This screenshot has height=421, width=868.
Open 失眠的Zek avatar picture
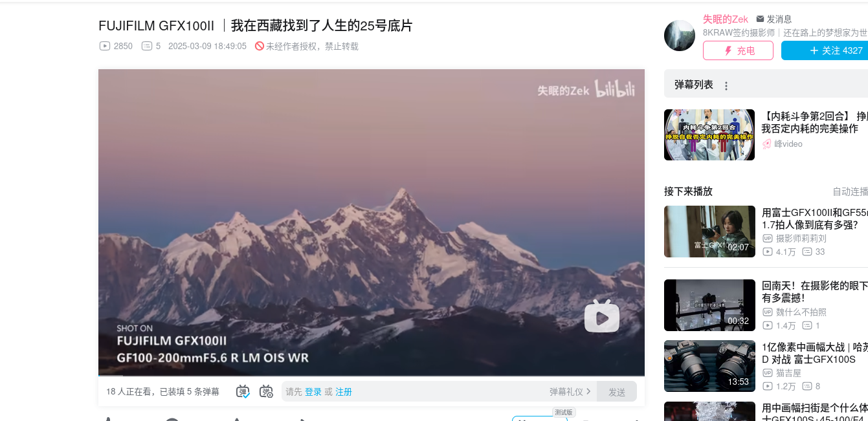[x=680, y=36]
